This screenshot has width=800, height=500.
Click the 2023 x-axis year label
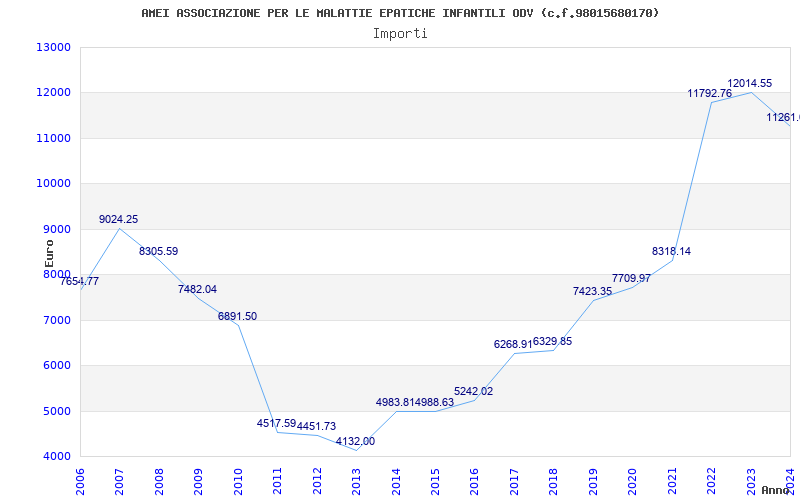click(751, 481)
